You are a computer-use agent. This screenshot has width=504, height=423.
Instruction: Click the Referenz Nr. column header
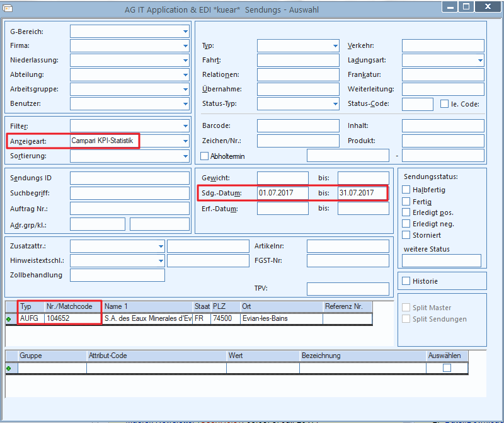point(348,306)
